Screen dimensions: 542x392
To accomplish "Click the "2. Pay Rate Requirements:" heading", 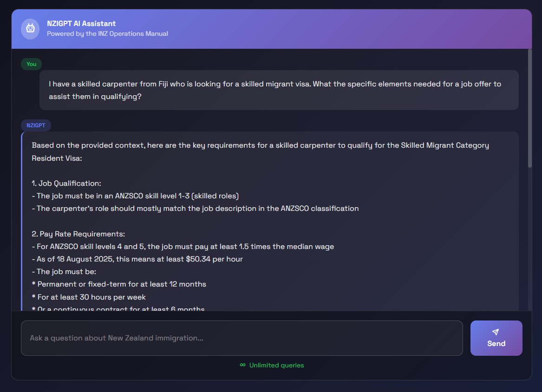I will click(x=78, y=234).
